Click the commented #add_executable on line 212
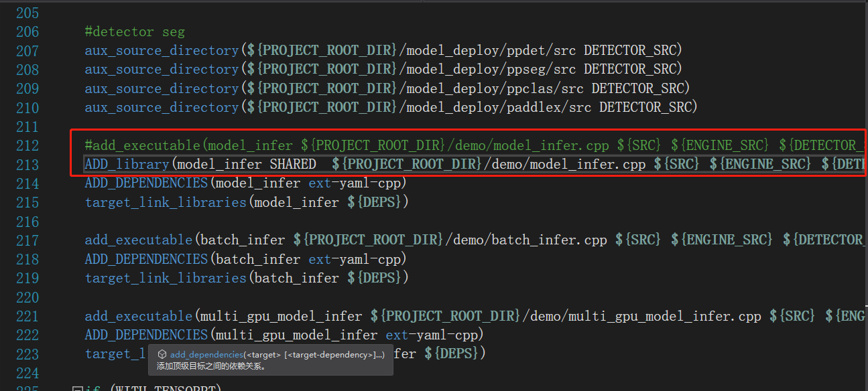 pyautogui.click(x=142, y=145)
